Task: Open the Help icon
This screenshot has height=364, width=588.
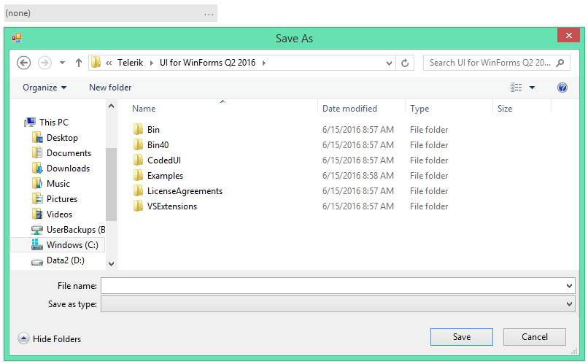Action: click(562, 88)
